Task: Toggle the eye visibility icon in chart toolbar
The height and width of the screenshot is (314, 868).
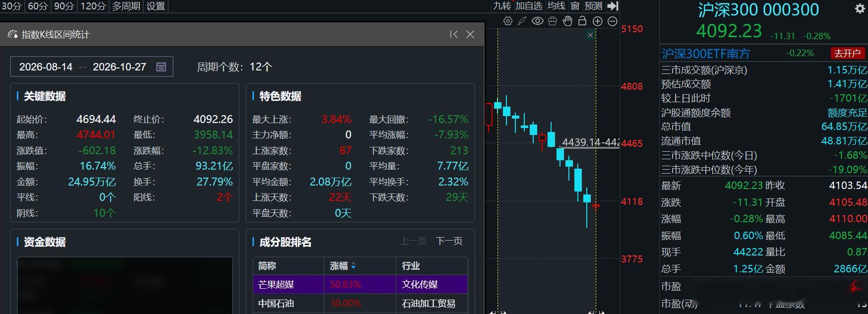Action: pyautogui.click(x=537, y=21)
